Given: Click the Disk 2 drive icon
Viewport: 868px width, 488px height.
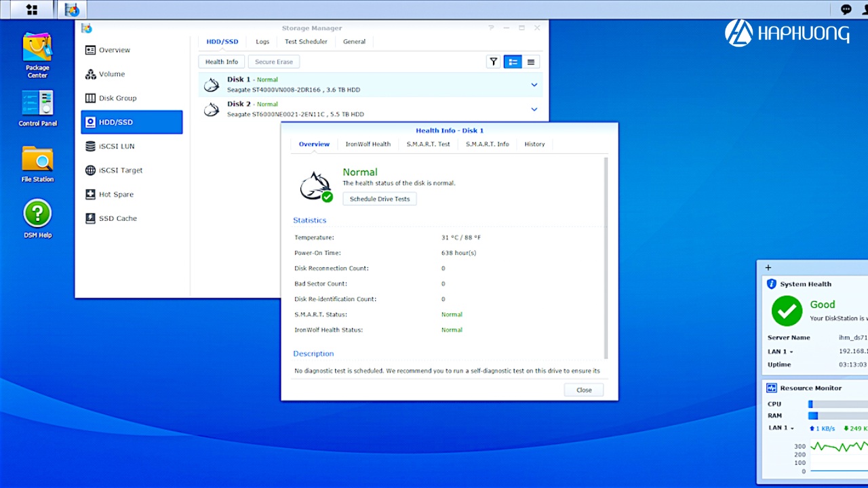Looking at the screenshot, I should tap(212, 109).
